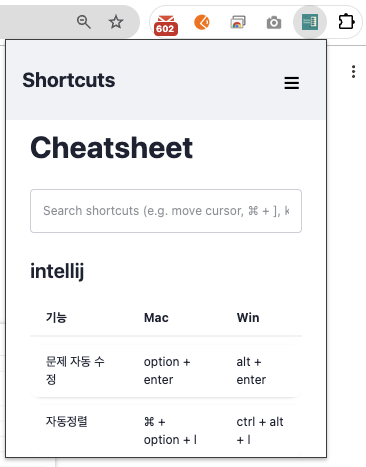Open the red mail extension showing 602
The image size is (366, 467).
coord(166,25)
